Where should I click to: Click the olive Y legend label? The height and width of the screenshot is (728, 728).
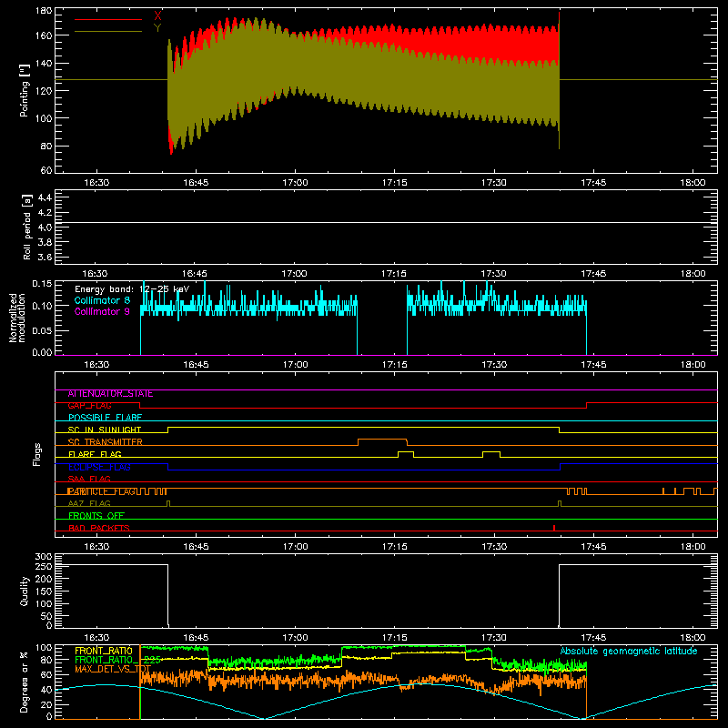point(157,28)
